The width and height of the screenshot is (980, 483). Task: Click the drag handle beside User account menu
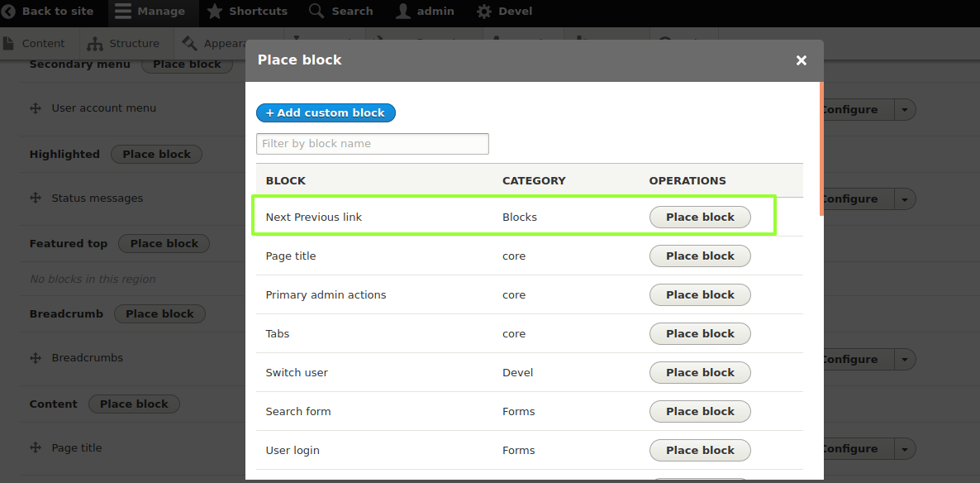(34, 108)
